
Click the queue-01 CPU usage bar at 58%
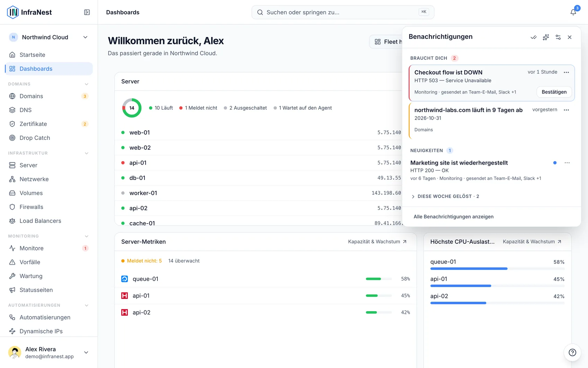click(497, 269)
